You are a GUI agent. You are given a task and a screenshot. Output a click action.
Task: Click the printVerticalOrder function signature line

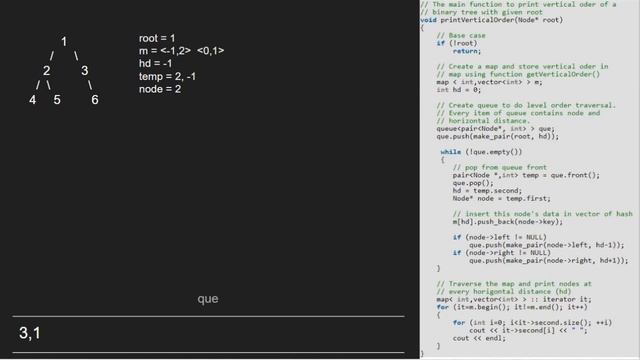coord(491,20)
